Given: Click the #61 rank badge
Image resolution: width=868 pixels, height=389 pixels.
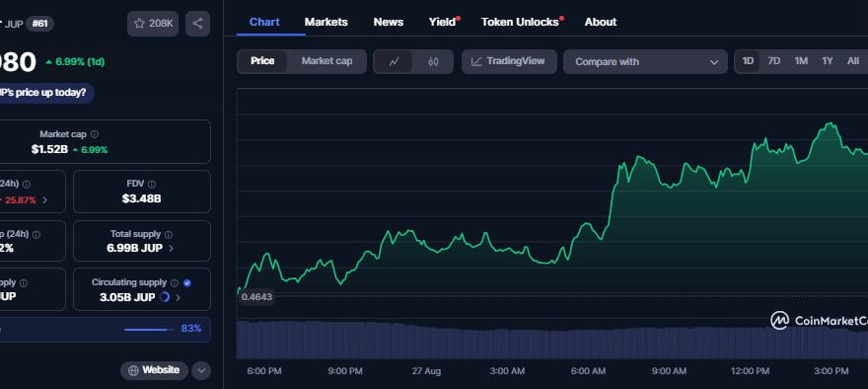Looking at the screenshot, I should coord(39,24).
